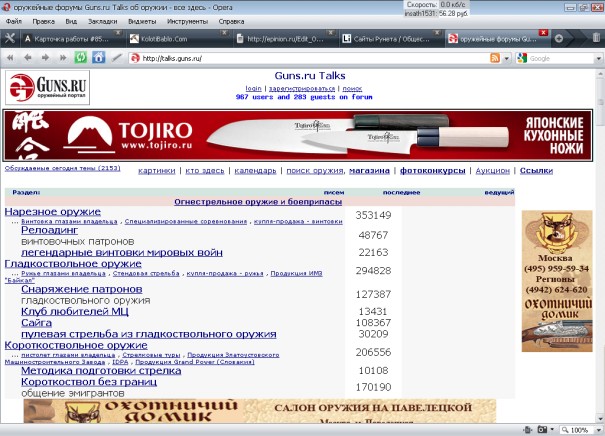Open the Справка menu

(x=231, y=21)
